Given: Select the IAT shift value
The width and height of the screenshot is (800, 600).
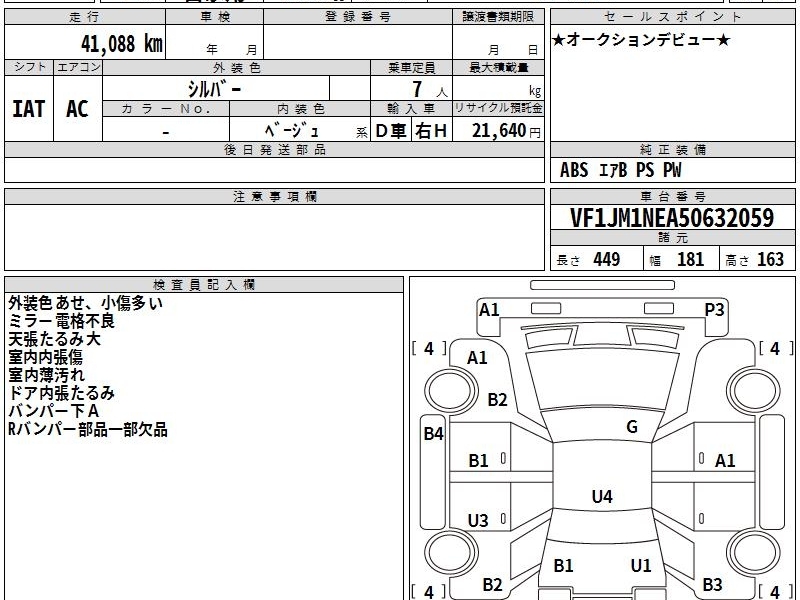Looking at the screenshot, I should point(29,109).
